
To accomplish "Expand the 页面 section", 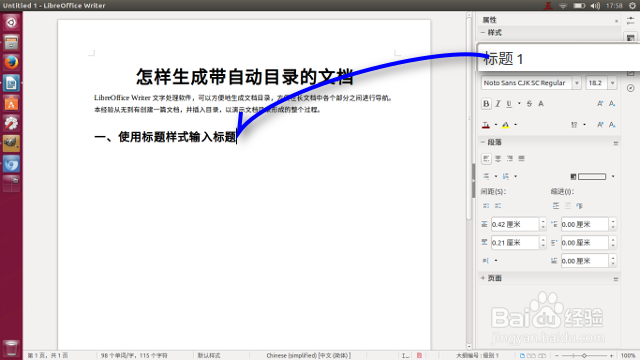I will [x=483, y=278].
